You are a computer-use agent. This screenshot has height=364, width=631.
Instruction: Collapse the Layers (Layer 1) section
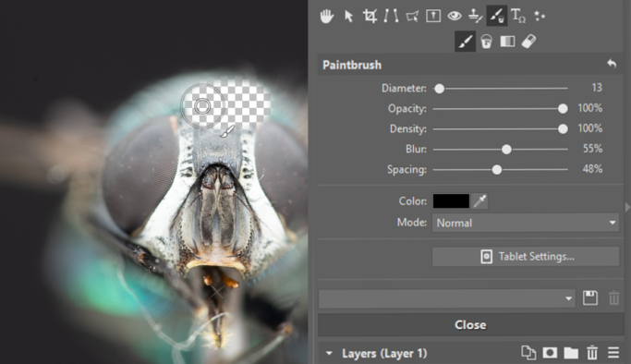(329, 354)
